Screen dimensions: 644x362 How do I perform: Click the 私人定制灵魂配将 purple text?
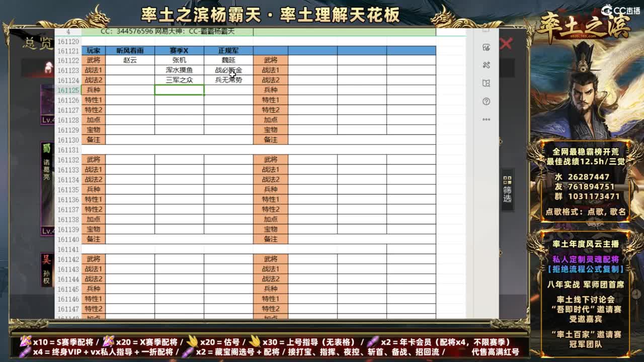586,259
